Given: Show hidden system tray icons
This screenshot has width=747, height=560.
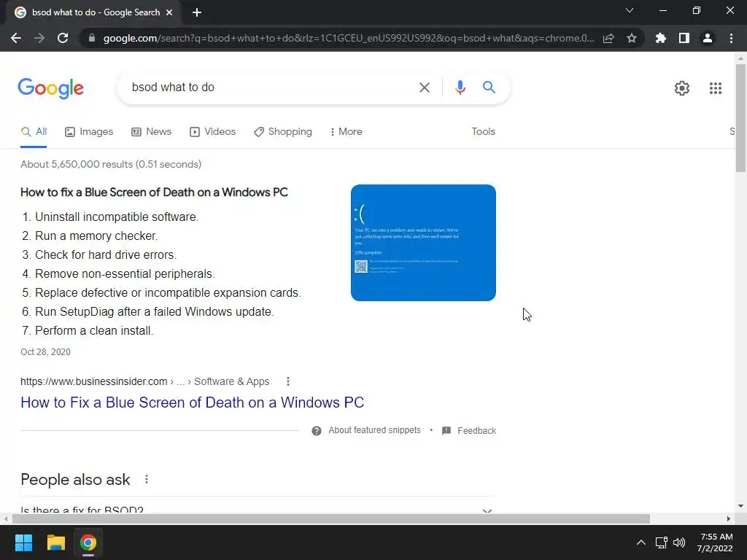Looking at the screenshot, I should point(641,542).
